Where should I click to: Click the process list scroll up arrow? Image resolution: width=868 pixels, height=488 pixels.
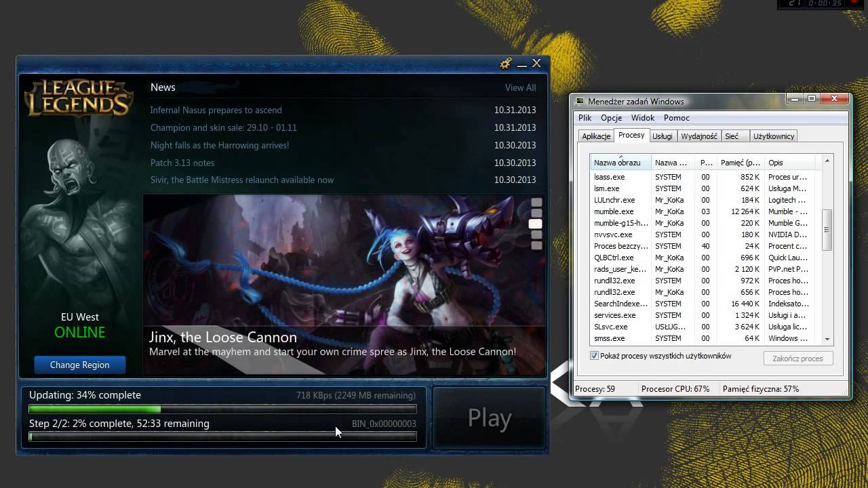pos(827,161)
